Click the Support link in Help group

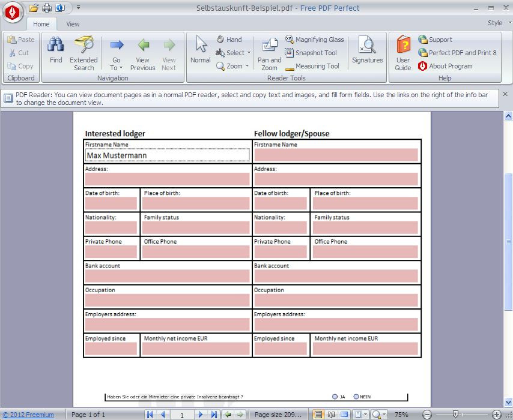click(435, 40)
